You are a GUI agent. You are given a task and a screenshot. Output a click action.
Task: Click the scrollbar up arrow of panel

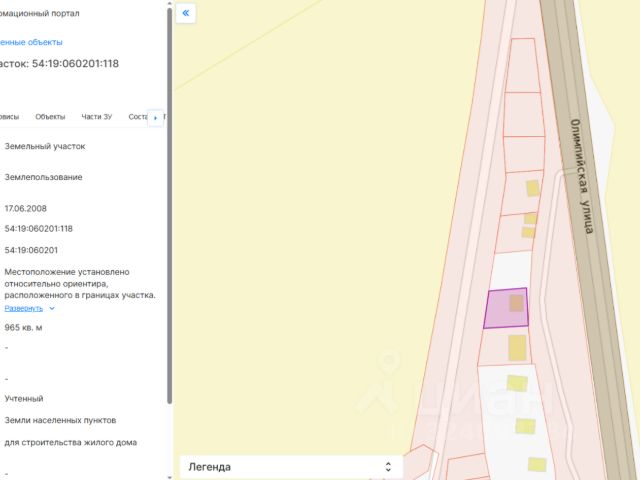click(x=169, y=3)
